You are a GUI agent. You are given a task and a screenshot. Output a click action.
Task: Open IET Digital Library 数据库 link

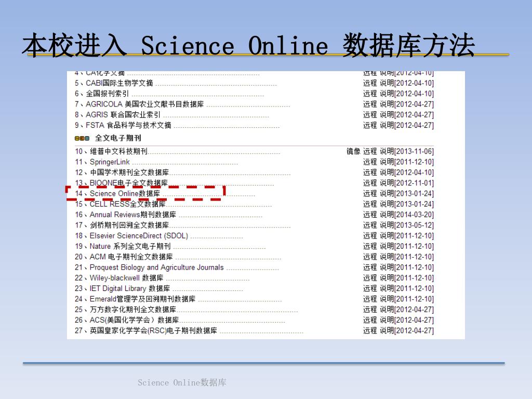[129, 288]
